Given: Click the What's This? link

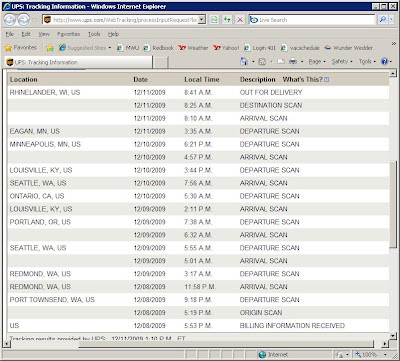Looking at the screenshot, I should click(303, 80).
